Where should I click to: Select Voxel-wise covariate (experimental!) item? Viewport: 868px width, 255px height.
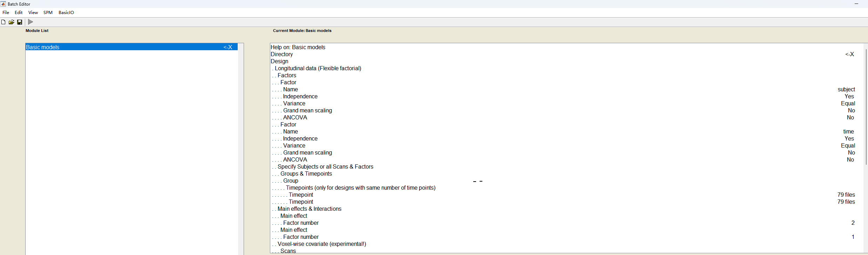[x=321, y=244]
